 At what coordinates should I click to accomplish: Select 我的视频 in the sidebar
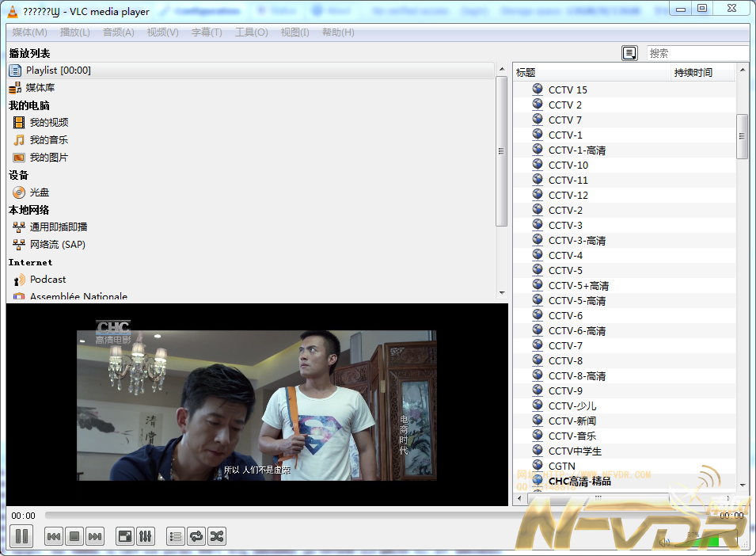pyautogui.click(x=49, y=123)
